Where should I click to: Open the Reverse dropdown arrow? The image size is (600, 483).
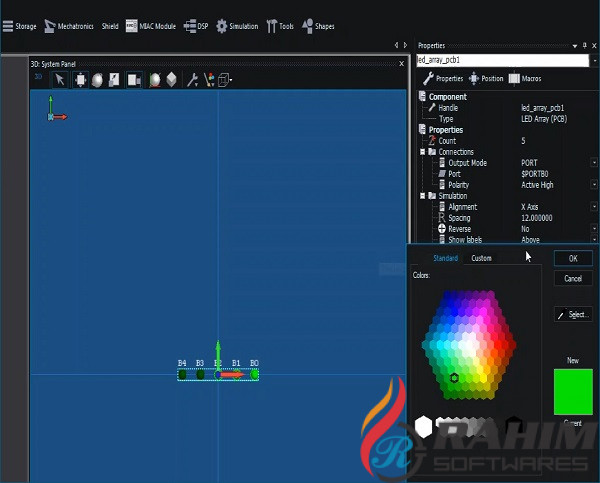(x=594, y=229)
